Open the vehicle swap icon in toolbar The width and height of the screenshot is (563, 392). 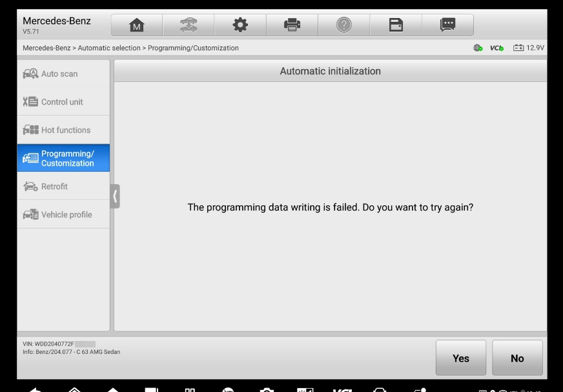click(x=189, y=25)
